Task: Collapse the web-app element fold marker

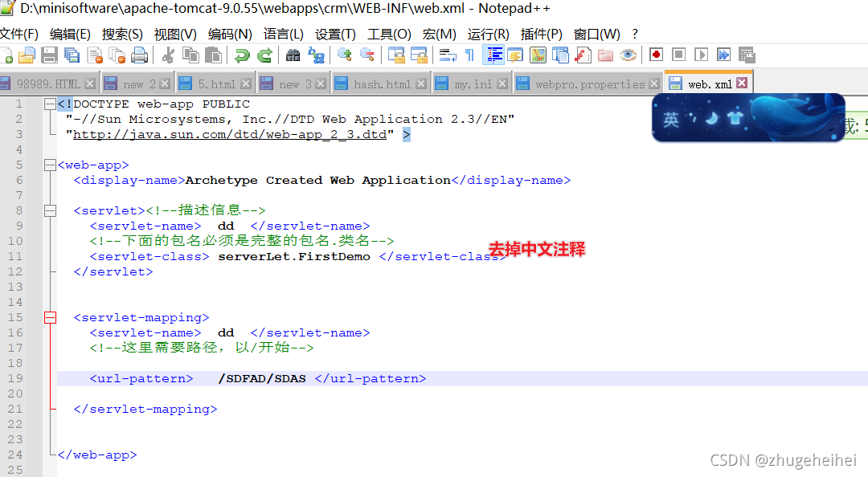Action: point(50,165)
